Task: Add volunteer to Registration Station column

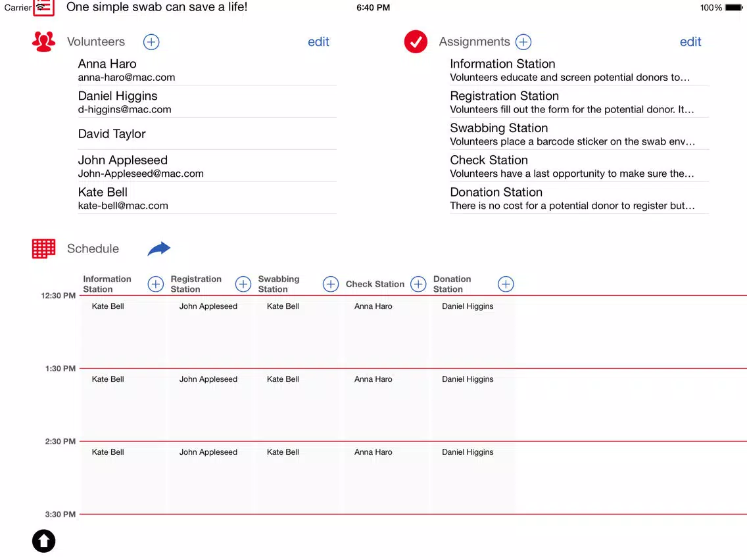Action: pyautogui.click(x=243, y=284)
